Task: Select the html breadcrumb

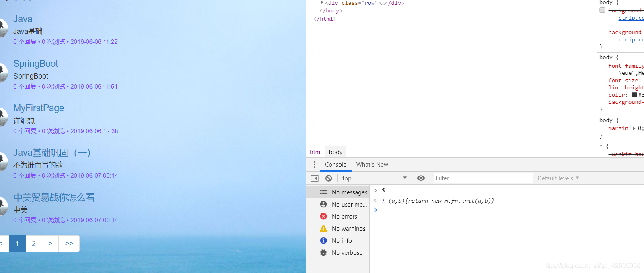Action: tap(316, 152)
